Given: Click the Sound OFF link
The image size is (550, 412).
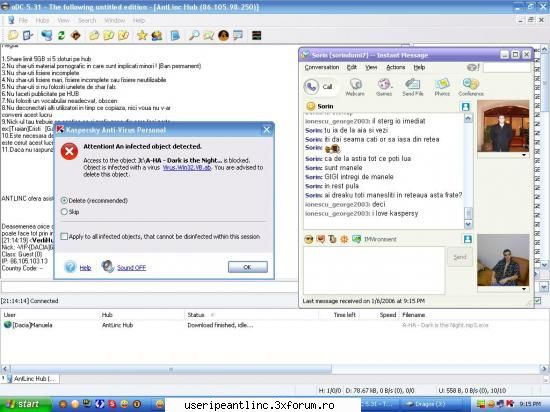Looking at the screenshot, I should pyautogui.click(x=131, y=268).
